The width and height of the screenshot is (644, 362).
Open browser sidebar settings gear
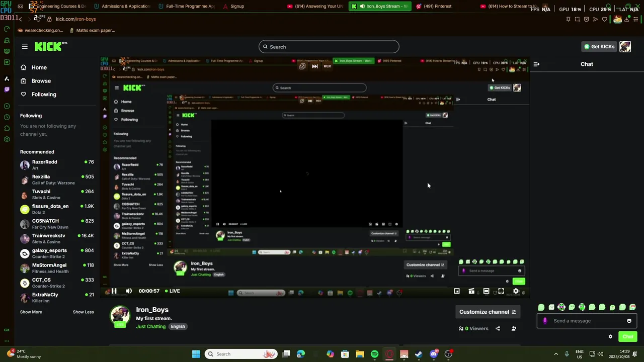[x=7, y=139]
